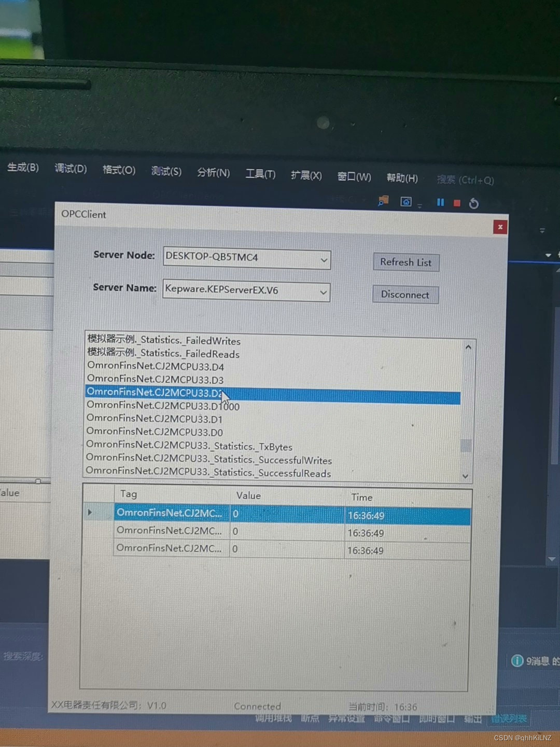Restart debugging with the circular arrow icon
Viewport: 560px width, 747px height.
coord(473,203)
